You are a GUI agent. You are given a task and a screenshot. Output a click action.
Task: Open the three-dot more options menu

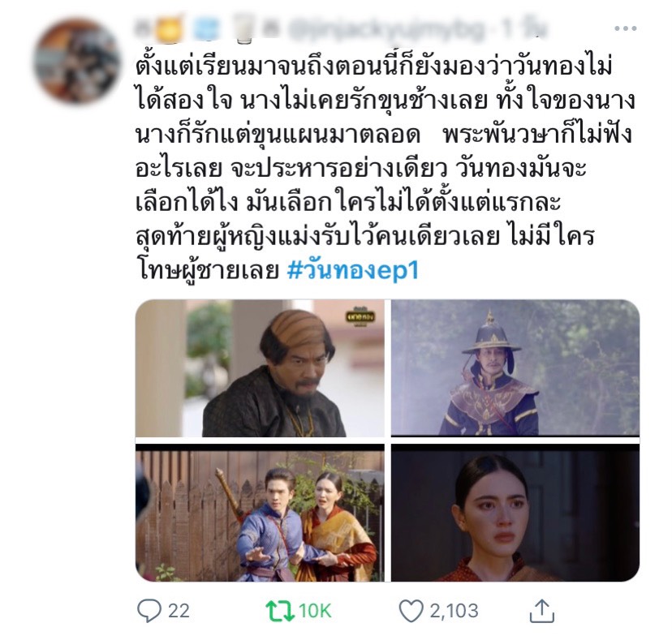tap(625, 28)
